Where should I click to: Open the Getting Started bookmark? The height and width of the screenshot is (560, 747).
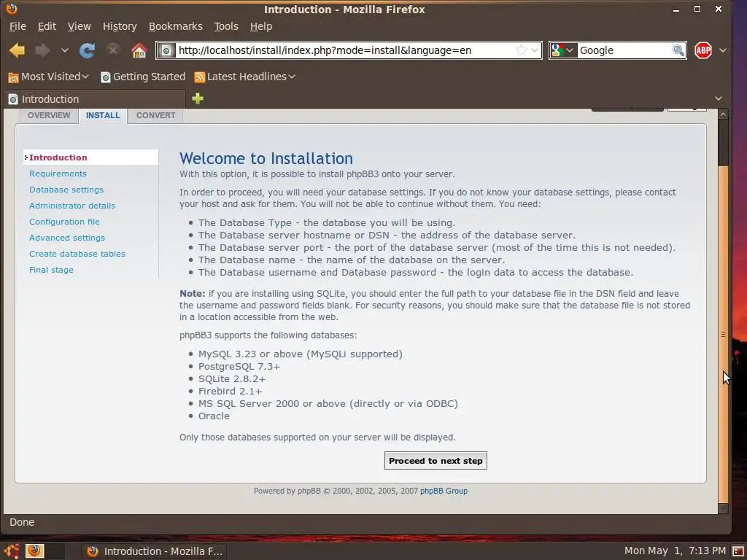pyautogui.click(x=143, y=77)
